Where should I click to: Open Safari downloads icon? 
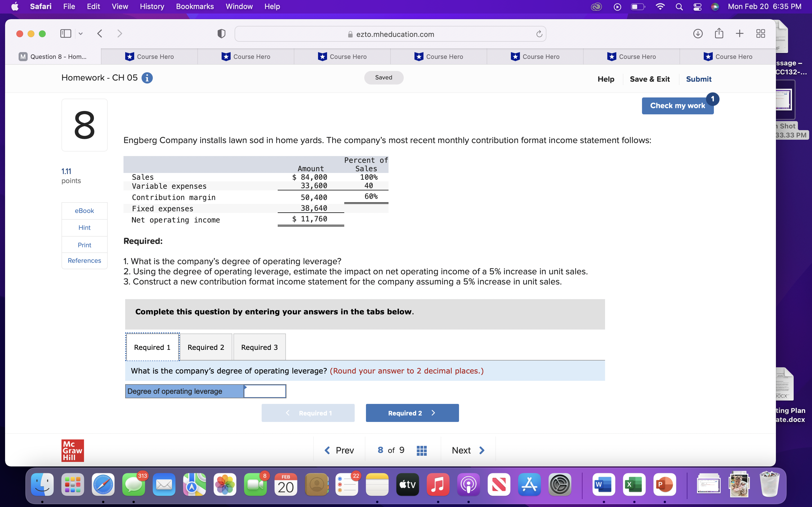coord(697,34)
